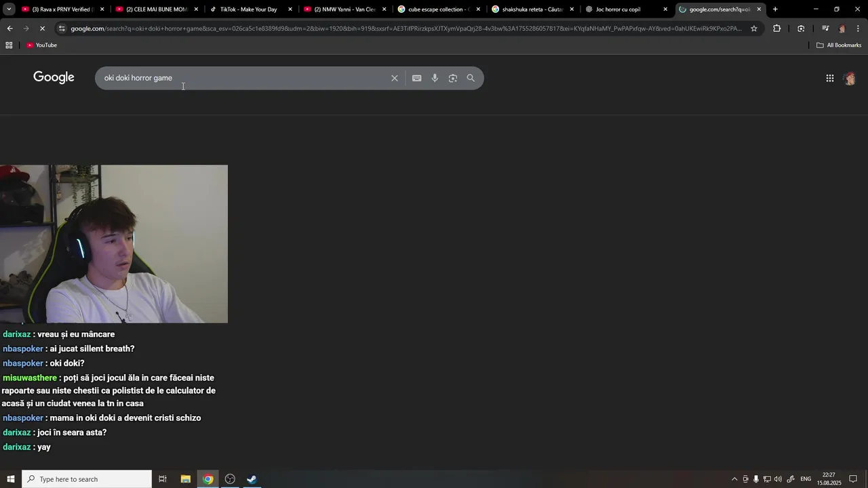Open Chrome from the taskbar
Image resolution: width=868 pixels, height=488 pixels.
208,479
